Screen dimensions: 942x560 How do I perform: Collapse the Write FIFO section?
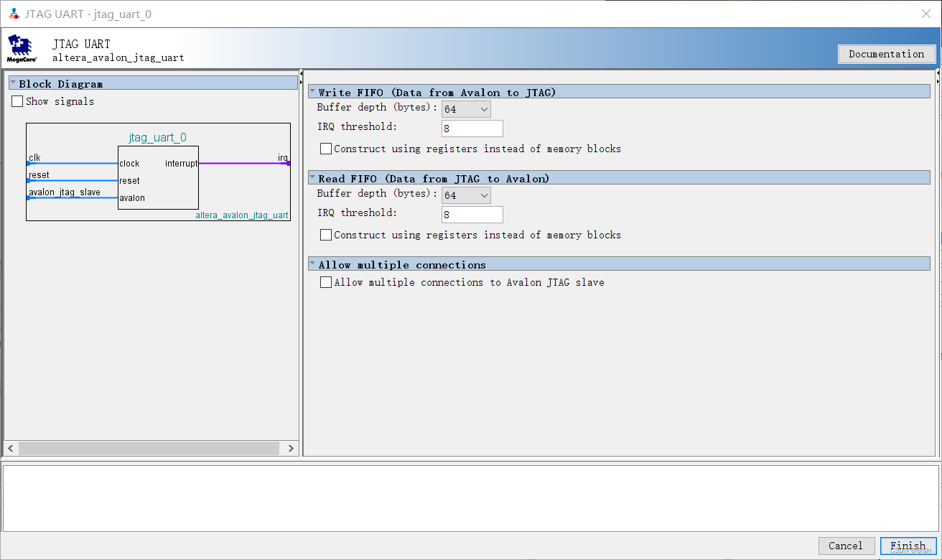[x=312, y=92]
